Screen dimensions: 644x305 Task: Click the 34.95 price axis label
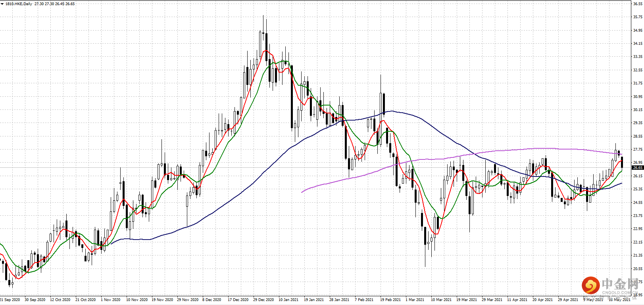point(638,30)
